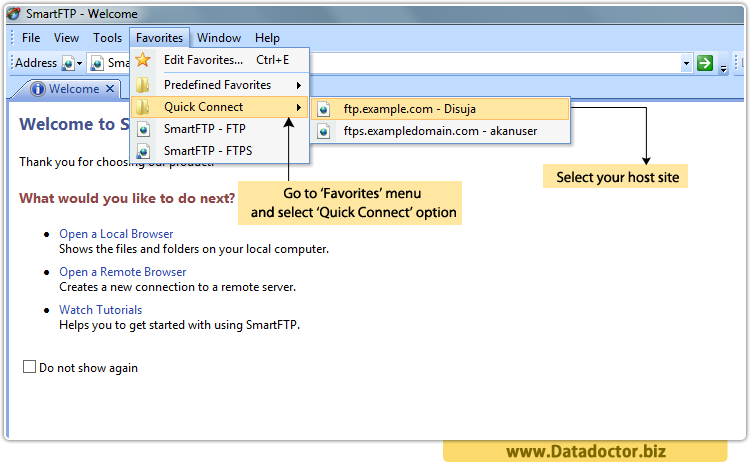This screenshot has height=462, width=750.
Task: Click the page icon in the address field
Action: (x=97, y=63)
